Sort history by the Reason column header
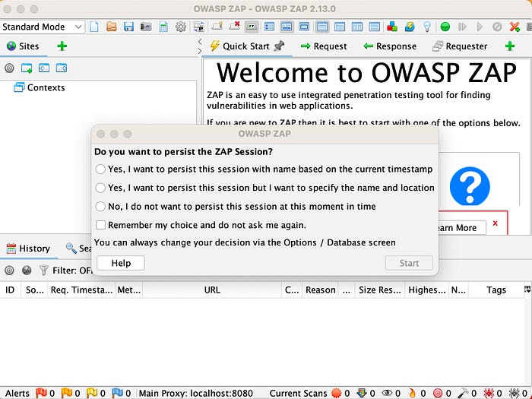Viewport: 532px width, 399px height. (320, 290)
